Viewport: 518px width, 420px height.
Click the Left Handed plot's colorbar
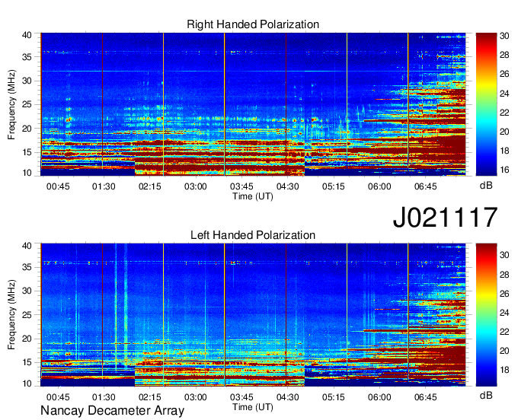pyautogui.click(x=486, y=315)
